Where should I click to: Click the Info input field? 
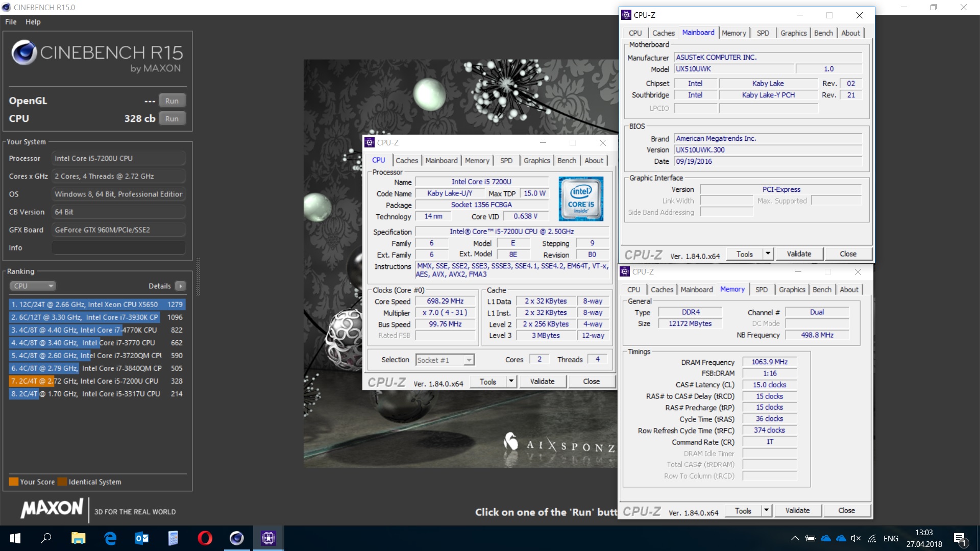pos(118,248)
